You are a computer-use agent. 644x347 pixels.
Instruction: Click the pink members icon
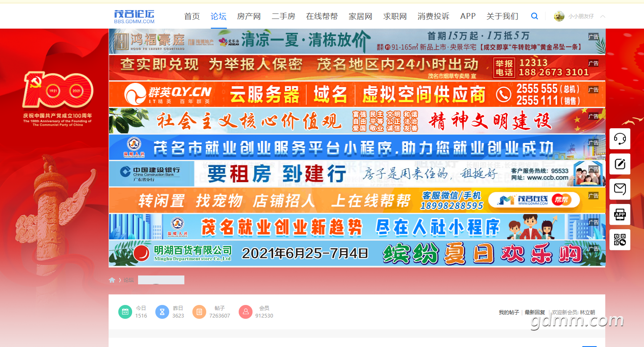click(245, 312)
